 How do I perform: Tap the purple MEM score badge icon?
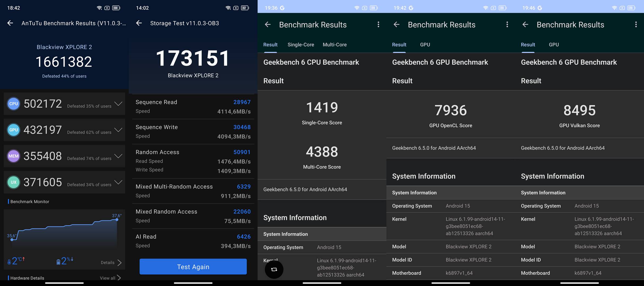point(14,156)
